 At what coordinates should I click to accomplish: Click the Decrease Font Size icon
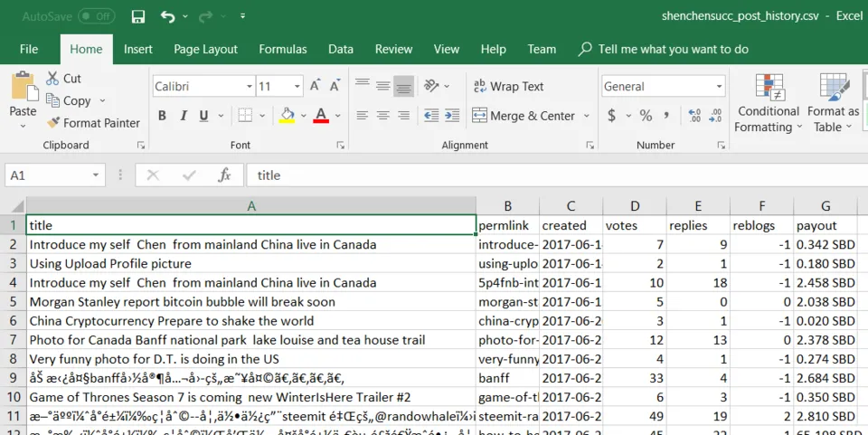pyautogui.click(x=335, y=86)
